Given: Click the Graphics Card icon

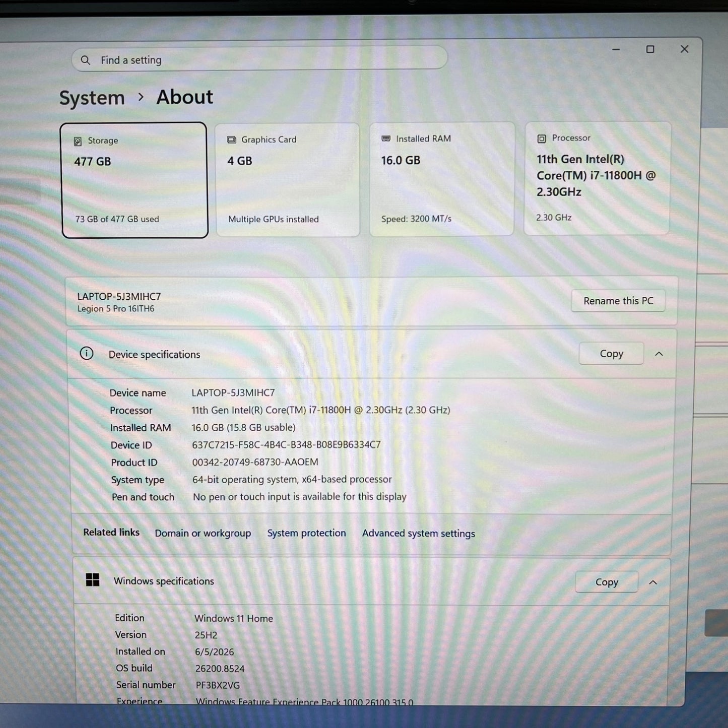Looking at the screenshot, I should 232,140.
